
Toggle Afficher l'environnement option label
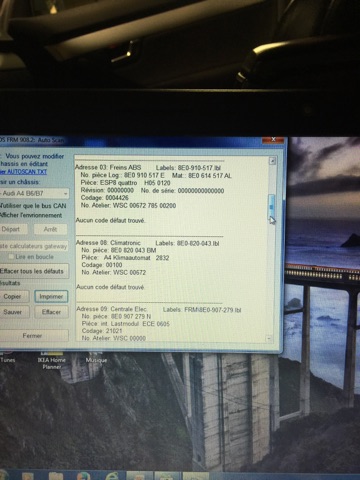pyautogui.click(x=31, y=215)
